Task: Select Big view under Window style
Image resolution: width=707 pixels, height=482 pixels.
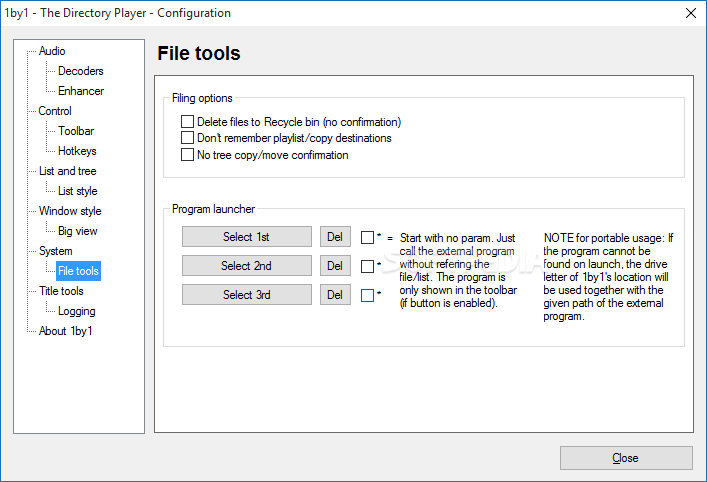Action: point(78,231)
